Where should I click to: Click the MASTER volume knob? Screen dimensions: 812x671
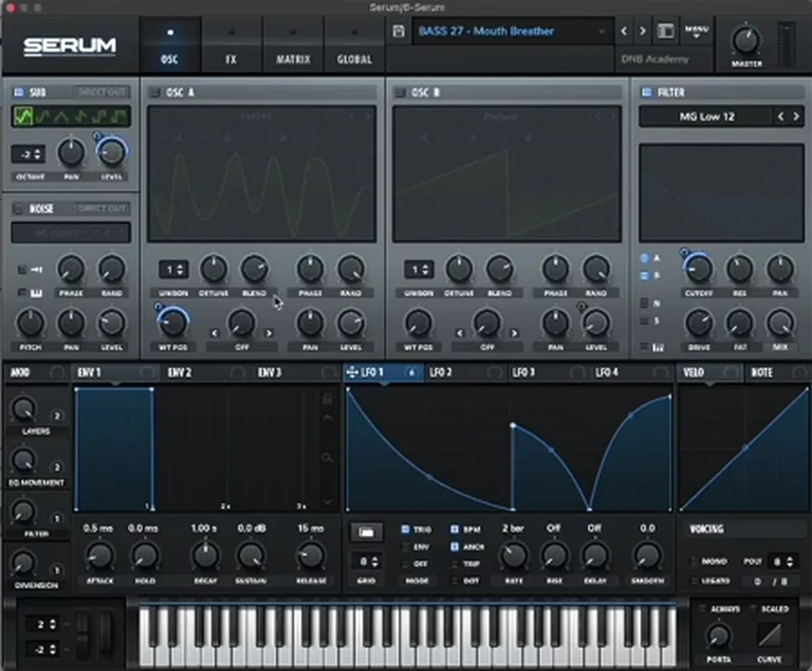[x=746, y=40]
